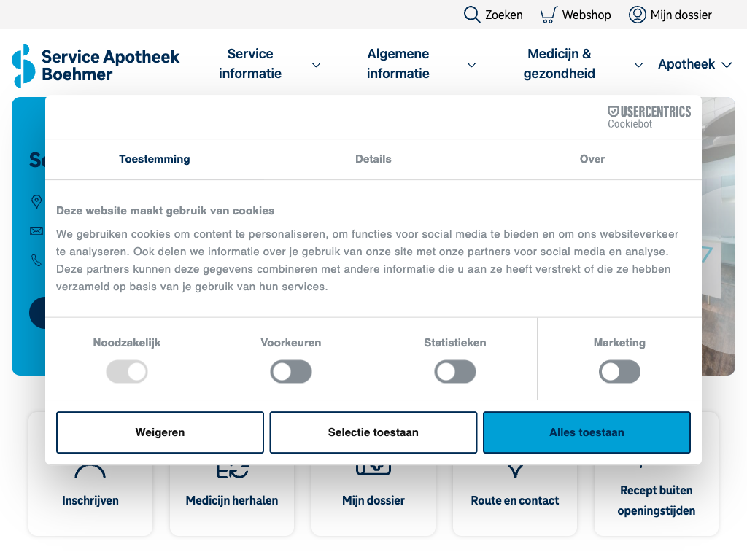
Task: Open the Webshop cart icon
Action: 549,15
